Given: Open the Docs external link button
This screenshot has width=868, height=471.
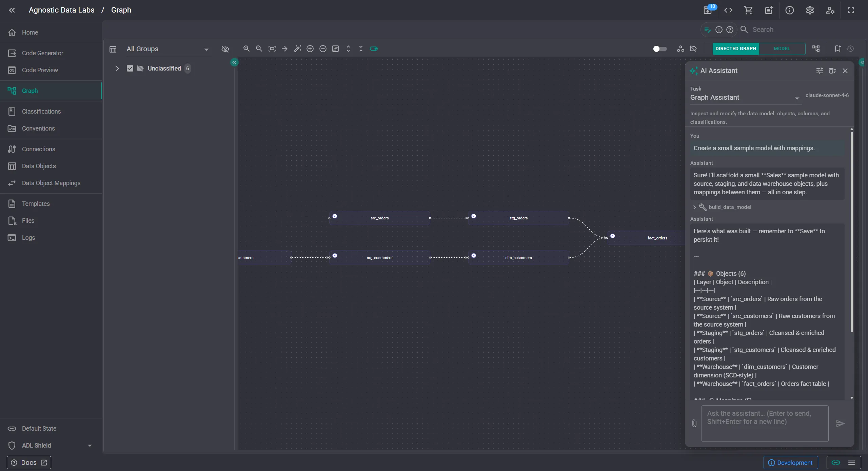Looking at the screenshot, I should tap(29, 463).
